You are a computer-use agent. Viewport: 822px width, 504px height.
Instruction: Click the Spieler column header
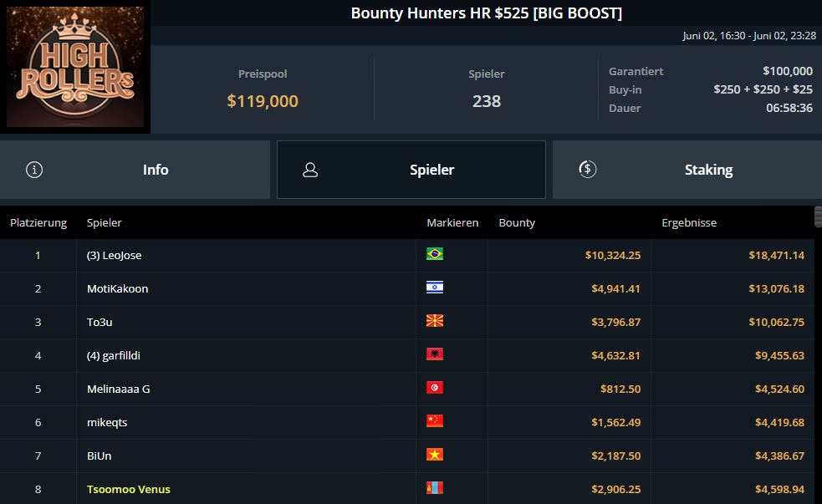[105, 223]
